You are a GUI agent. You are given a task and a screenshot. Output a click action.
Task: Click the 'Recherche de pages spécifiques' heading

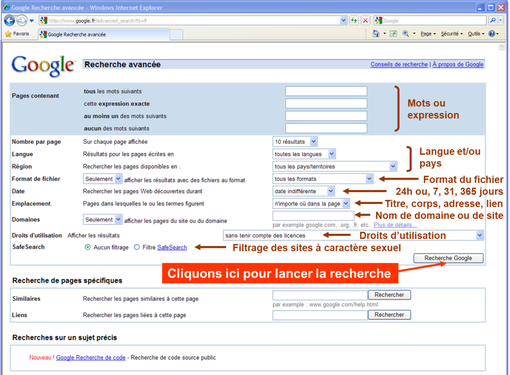tap(67, 280)
